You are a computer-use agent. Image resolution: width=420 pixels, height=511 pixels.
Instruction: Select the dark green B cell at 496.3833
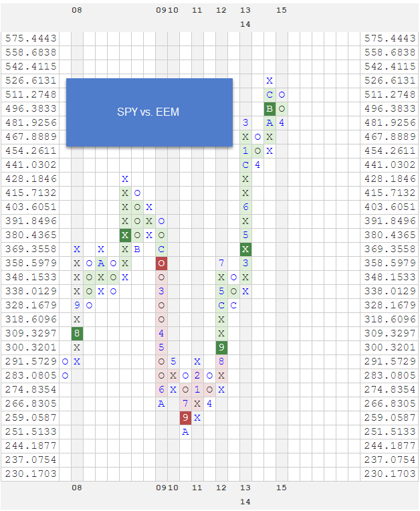coord(270,109)
